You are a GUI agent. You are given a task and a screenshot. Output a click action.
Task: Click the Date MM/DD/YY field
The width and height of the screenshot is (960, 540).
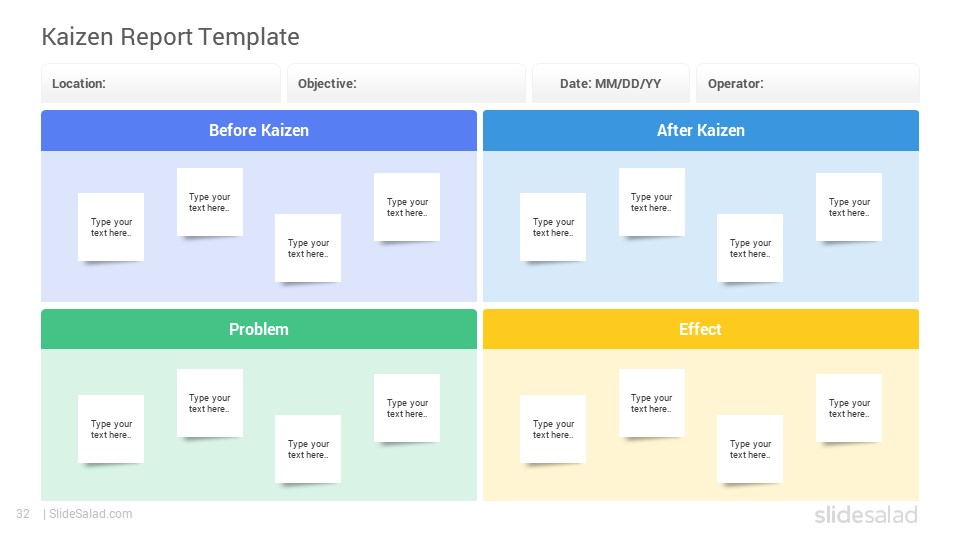610,83
